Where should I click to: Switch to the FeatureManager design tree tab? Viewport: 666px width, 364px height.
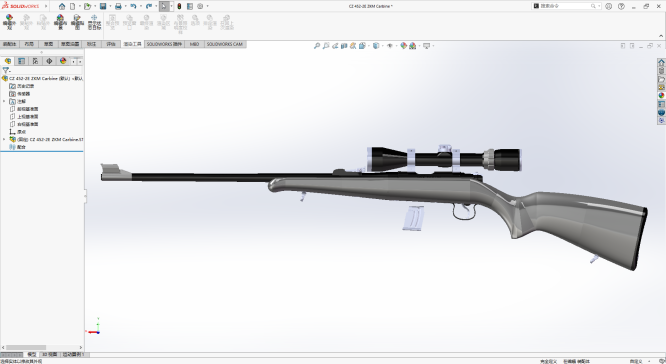coord(8,61)
